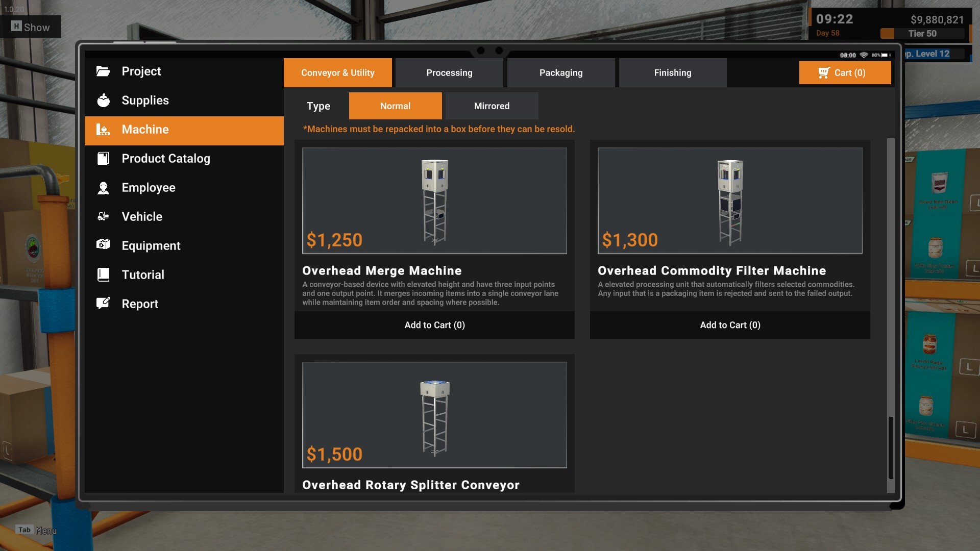
Task: Open the Equipment box icon
Action: [x=103, y=245]
